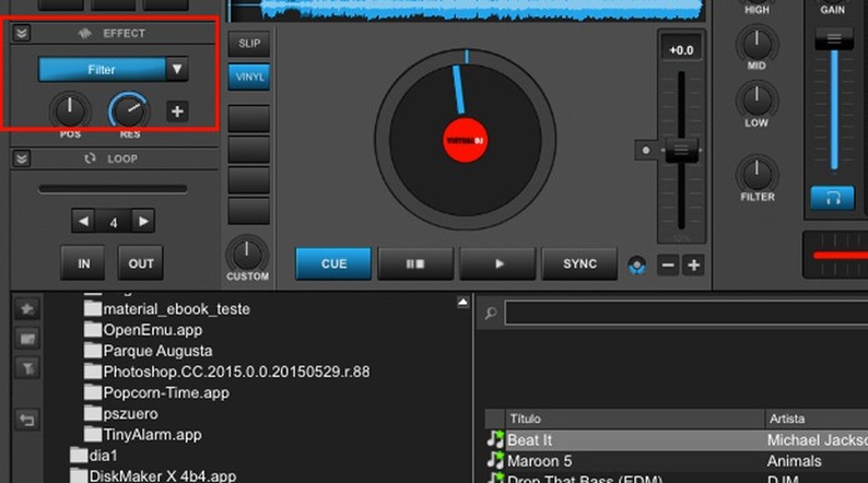868x483 pixels.
Task: Click the loop length value 4
Action: tap(114, 222)
